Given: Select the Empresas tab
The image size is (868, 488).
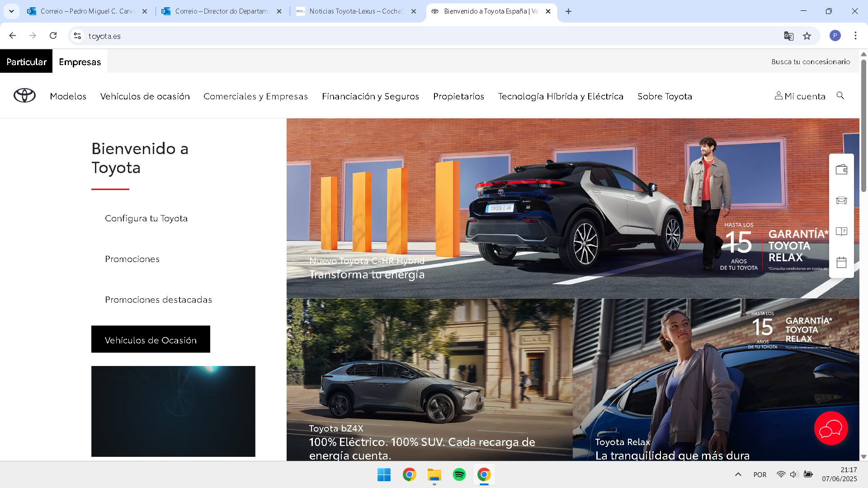Looking at the screenshot, I should pyautogui.click(x=80, y=61).
